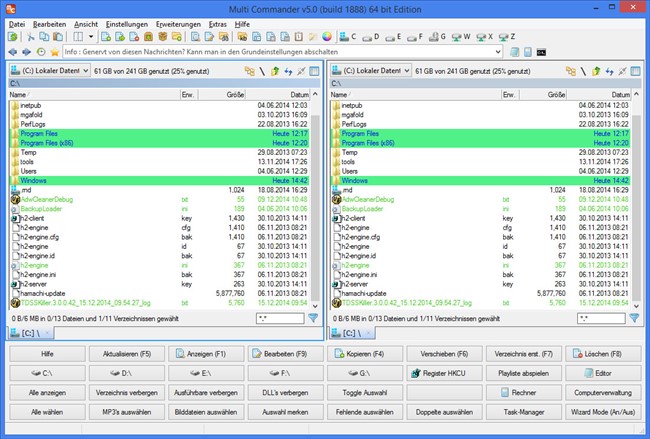650x439 pixels.
Task: Click the yellow favorites star icon
Action: click(55, 52)
